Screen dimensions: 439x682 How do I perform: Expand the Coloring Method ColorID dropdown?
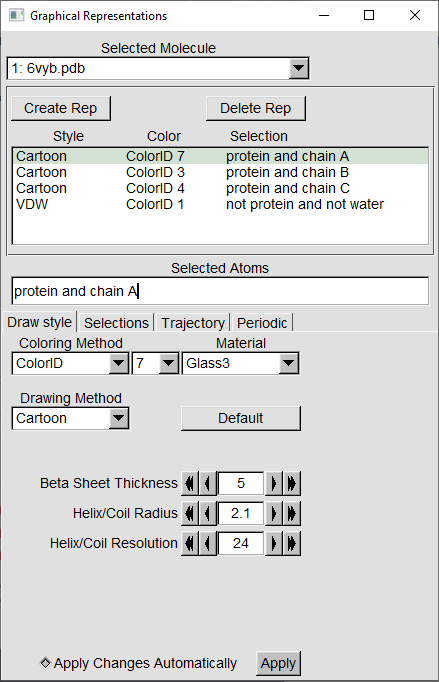(118, 363)
